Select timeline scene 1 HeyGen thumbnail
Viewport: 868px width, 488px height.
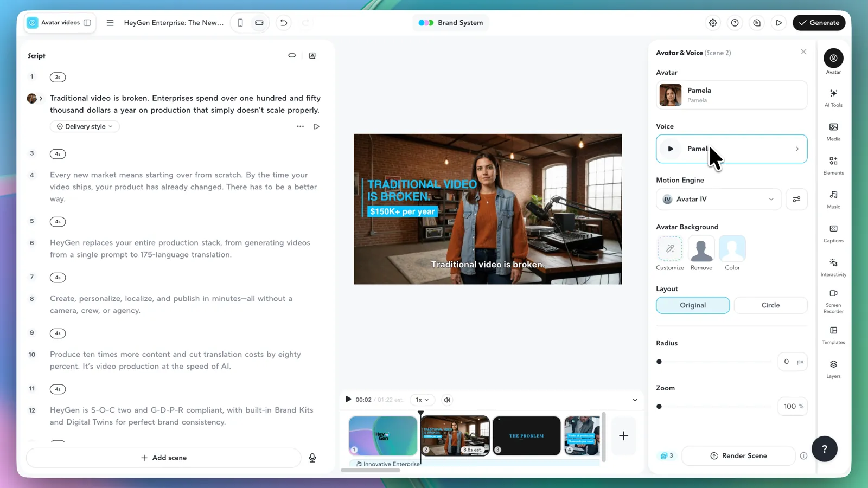tap(383, 436)
